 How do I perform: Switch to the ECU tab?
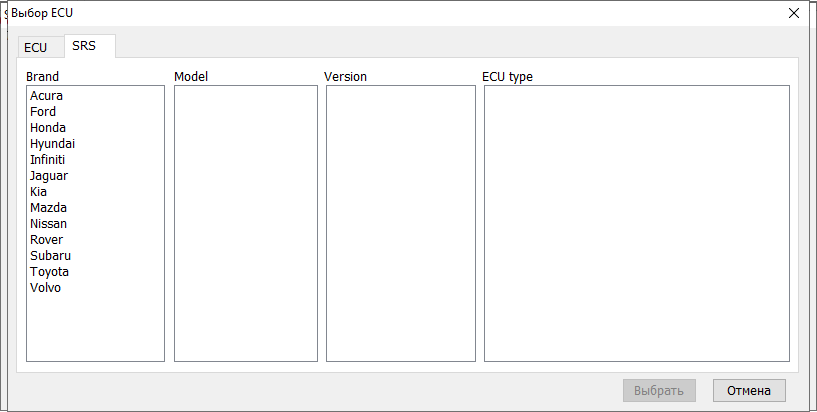click(x=35, y=47)
